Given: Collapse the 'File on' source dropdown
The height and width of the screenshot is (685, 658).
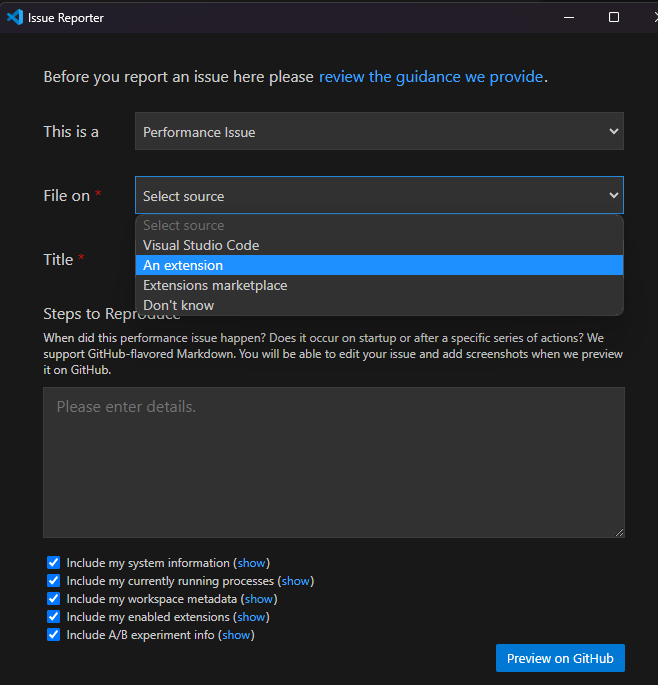Looking at the screenshot, I should point(379,196).
